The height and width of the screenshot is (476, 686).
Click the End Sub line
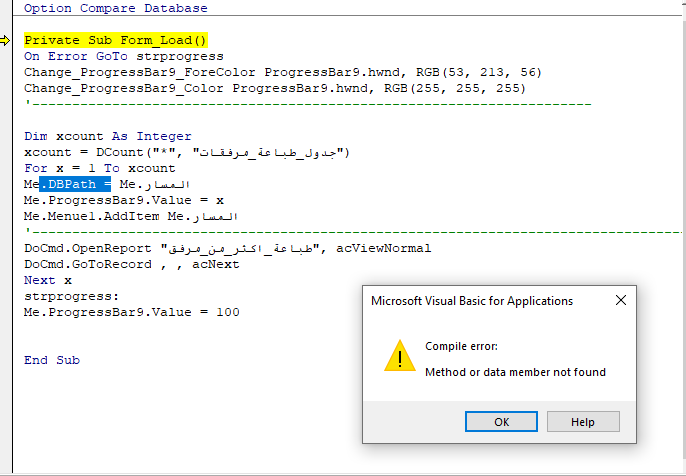click(52, 360)
